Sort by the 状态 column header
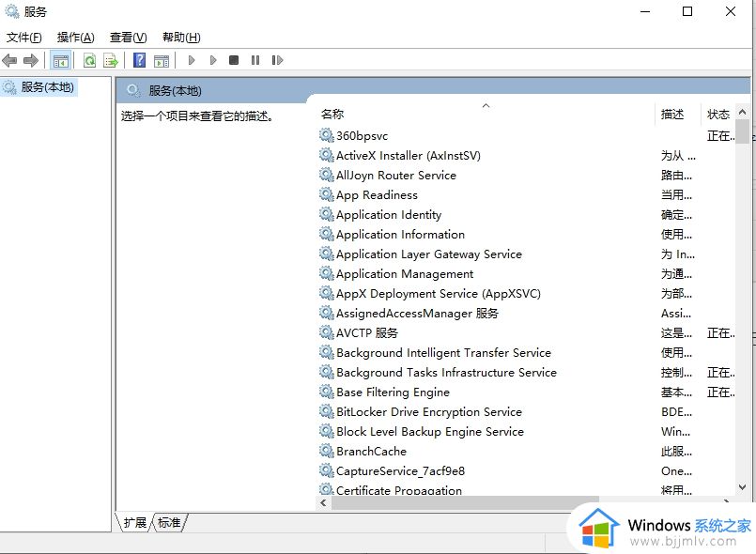 pos(717,115)
